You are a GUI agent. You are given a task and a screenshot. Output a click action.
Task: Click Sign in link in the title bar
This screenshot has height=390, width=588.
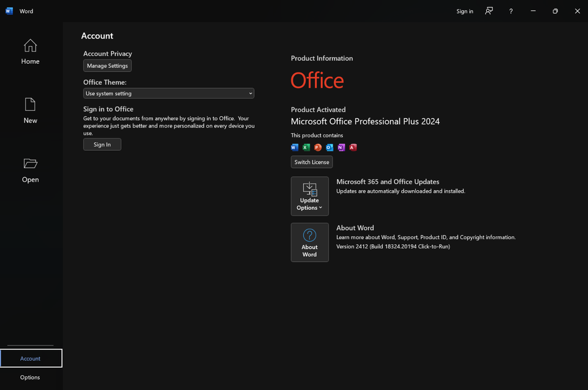click(x=464, y=11)
